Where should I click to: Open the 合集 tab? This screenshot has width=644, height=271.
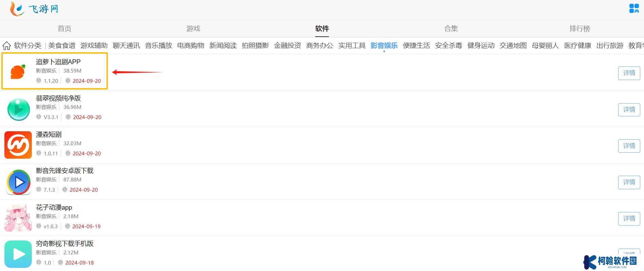pos(451,28)
